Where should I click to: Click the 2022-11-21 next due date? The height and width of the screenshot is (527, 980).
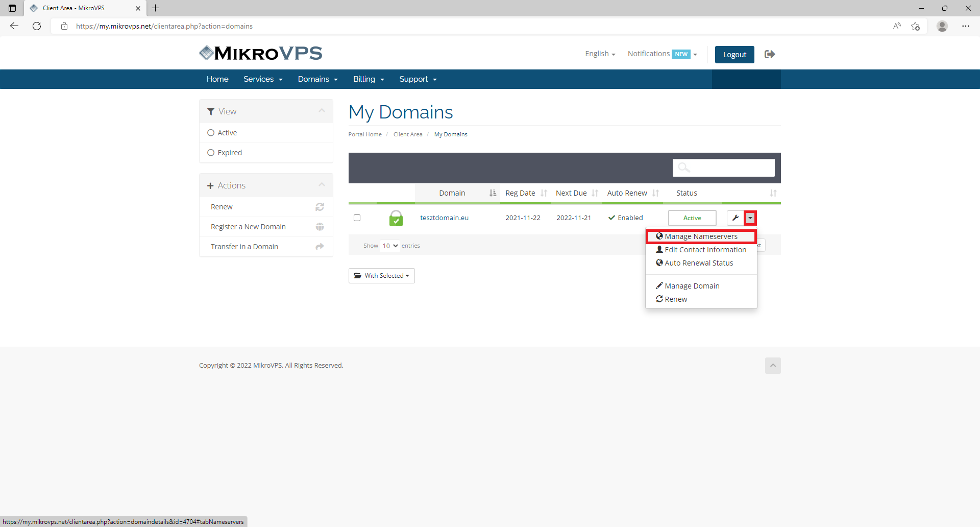pos(574,218)
